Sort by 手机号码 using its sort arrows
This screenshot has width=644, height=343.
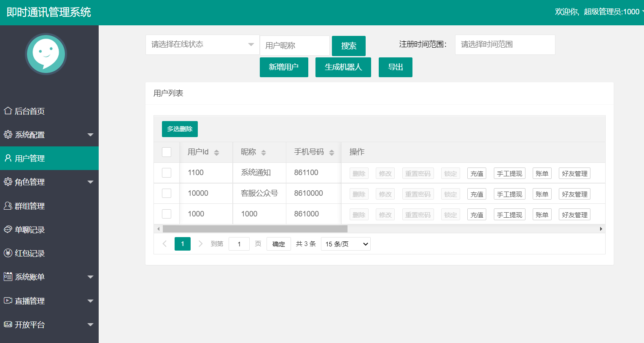click(x=331, y=153)
